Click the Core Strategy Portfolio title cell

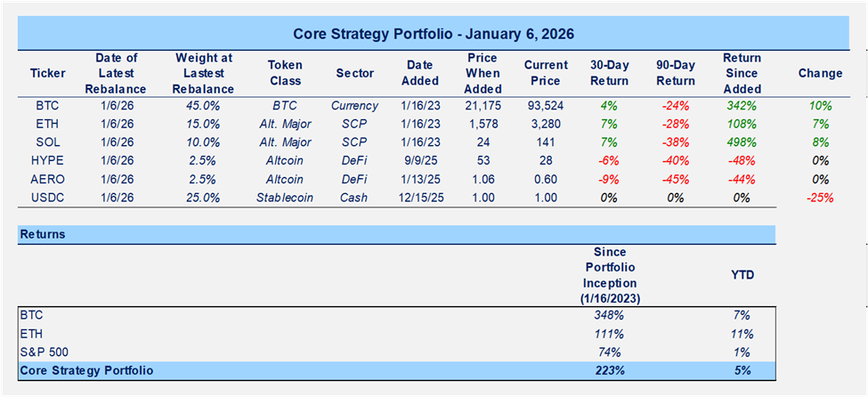(x=434, y=35)
